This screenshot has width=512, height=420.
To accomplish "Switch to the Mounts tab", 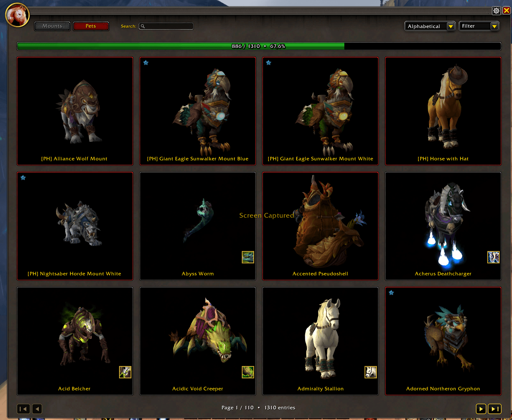I will tap(52, 26).
